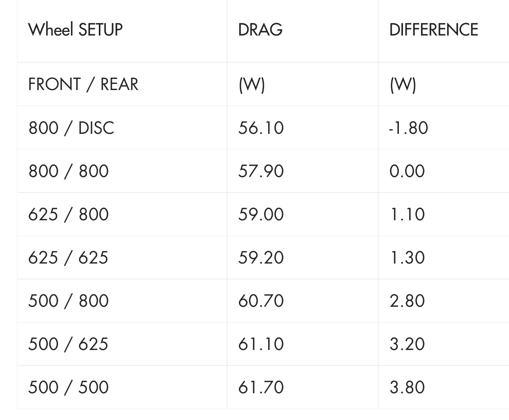Select the 800 / 800 row label
This screenshot has width=509, height=420.
(x=68, y=171)
